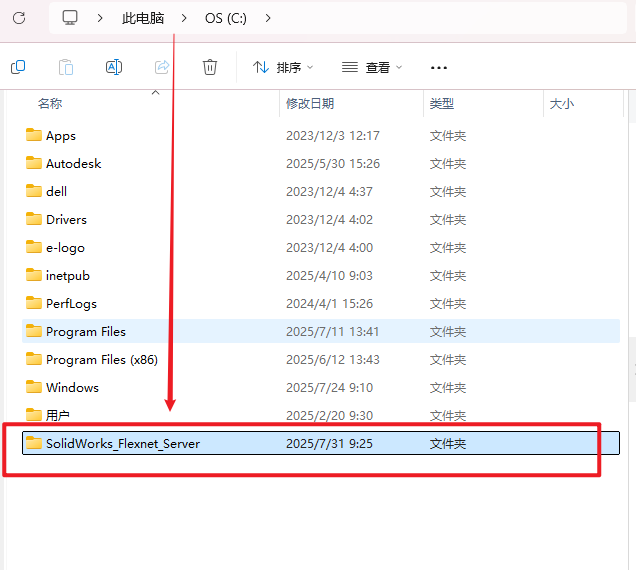Click the Apps folder icon

click(x=34, y=134)
